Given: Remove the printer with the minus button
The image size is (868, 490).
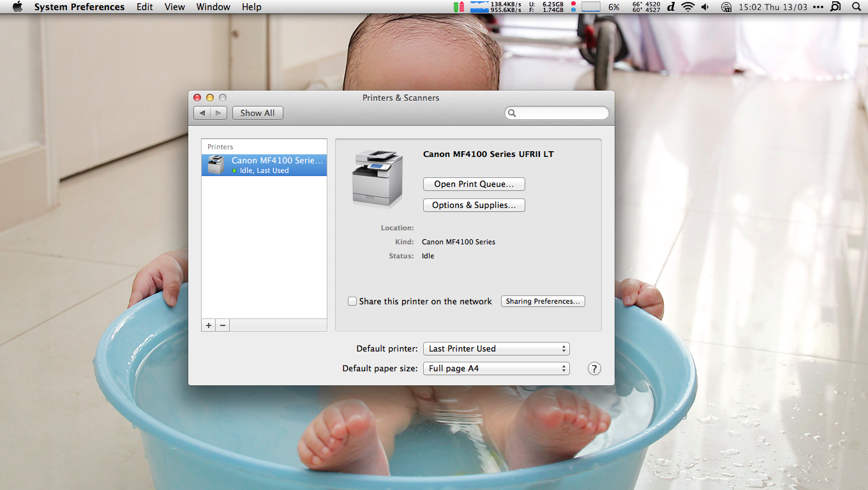Looking at the screenshot, I should tap(223, 325).
